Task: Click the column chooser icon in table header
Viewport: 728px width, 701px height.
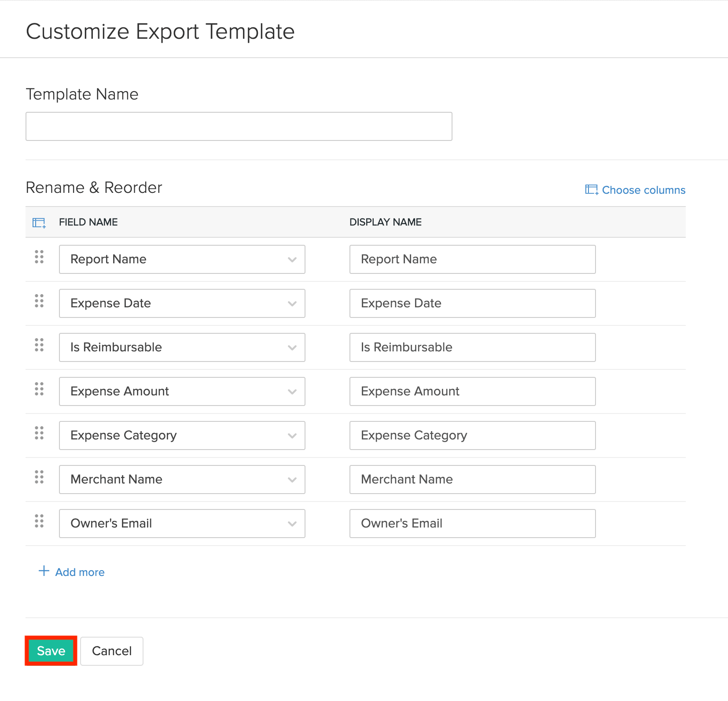Action: pos(39,223)
